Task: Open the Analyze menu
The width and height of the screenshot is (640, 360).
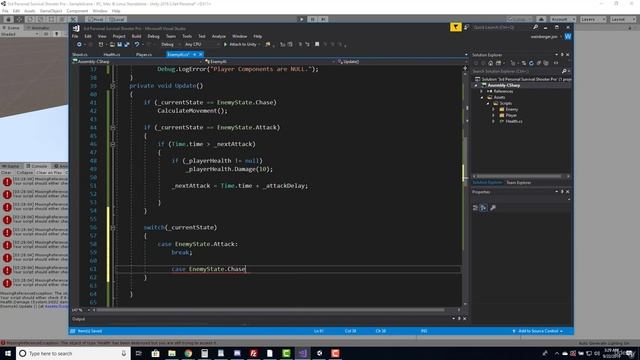Action: click(x=219, y=36)
